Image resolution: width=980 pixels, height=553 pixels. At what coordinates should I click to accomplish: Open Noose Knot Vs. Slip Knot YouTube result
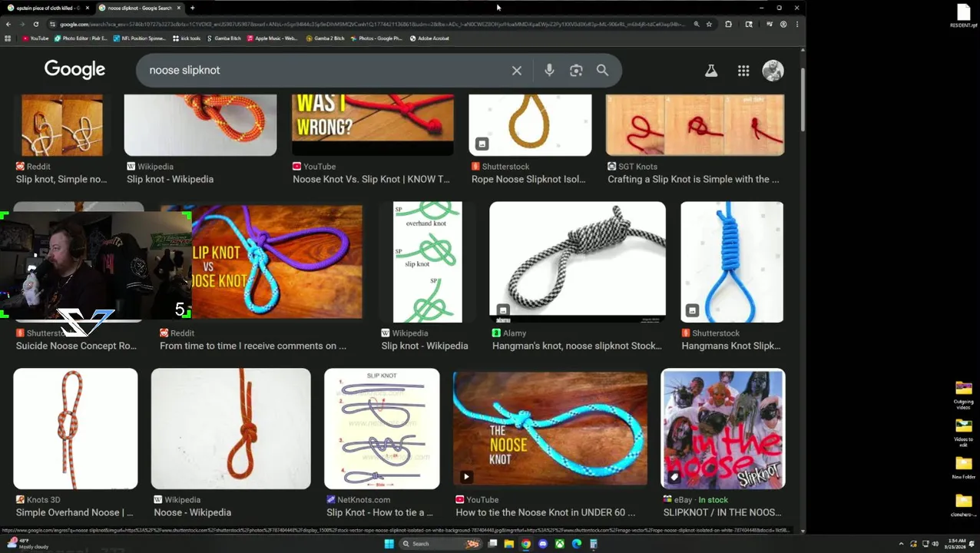tap(371, 179)
